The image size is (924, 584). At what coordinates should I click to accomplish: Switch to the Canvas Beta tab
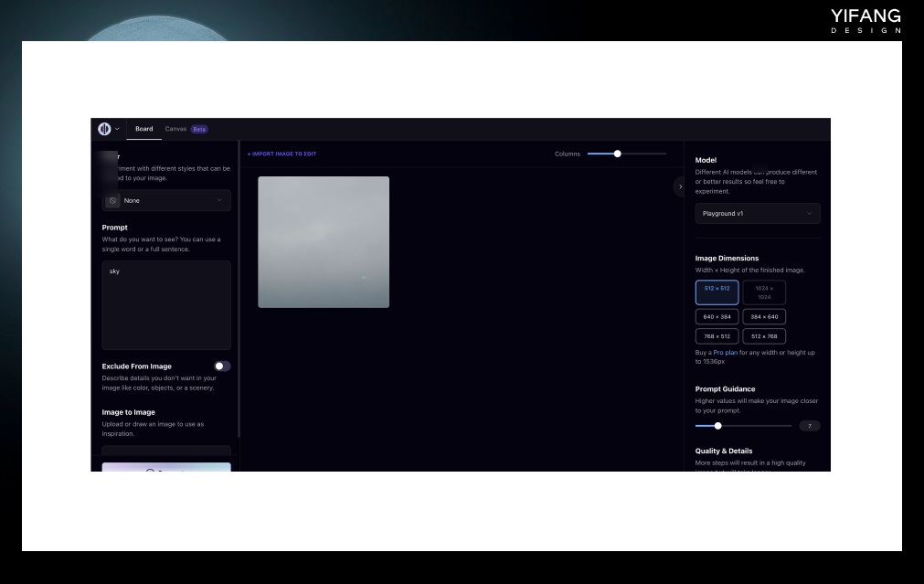186,129
